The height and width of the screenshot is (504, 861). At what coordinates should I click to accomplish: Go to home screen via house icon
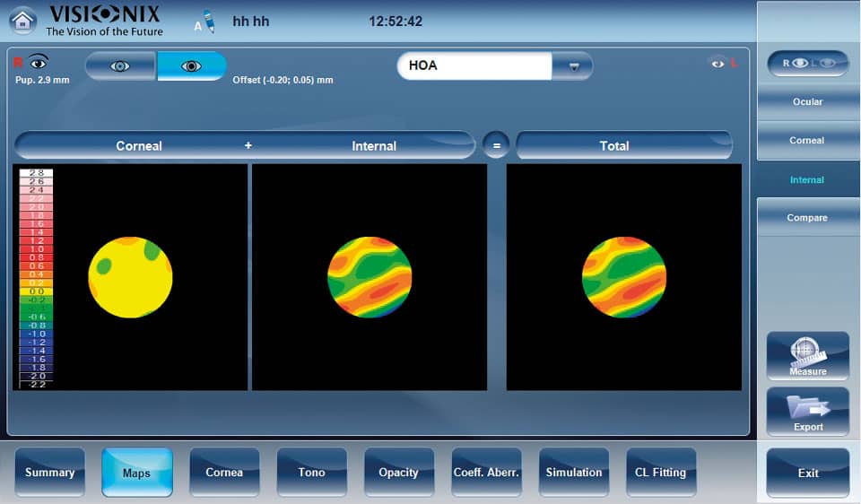click(22, 21)
